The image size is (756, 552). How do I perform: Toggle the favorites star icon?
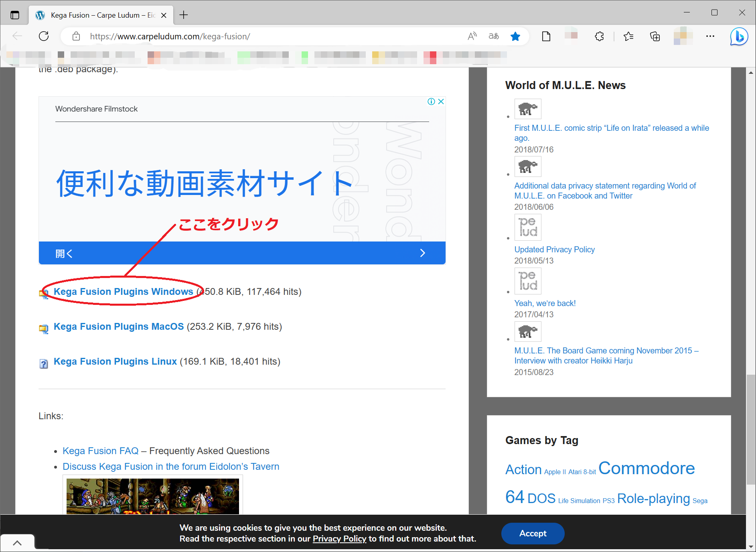[x=515, y=37]
